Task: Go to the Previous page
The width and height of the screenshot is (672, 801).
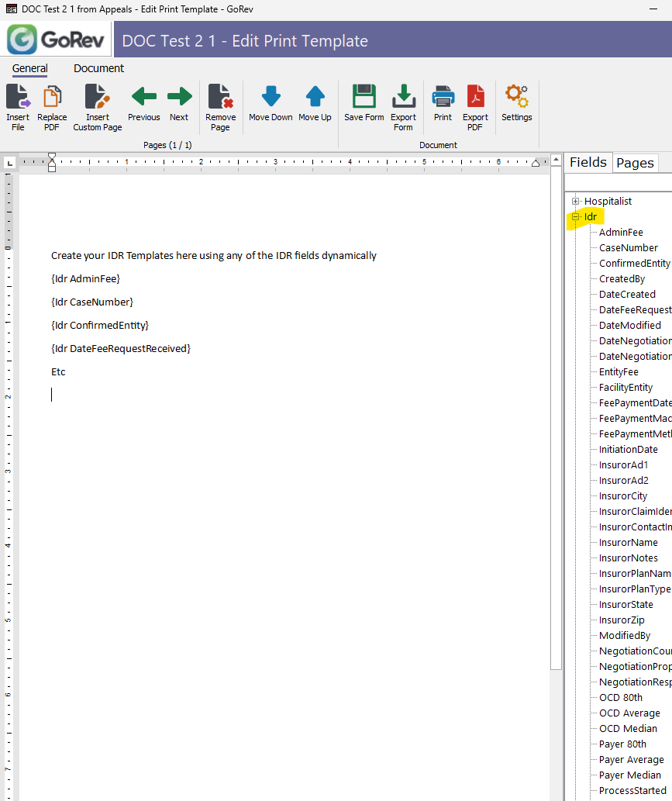Action: [x=143, y=98]
